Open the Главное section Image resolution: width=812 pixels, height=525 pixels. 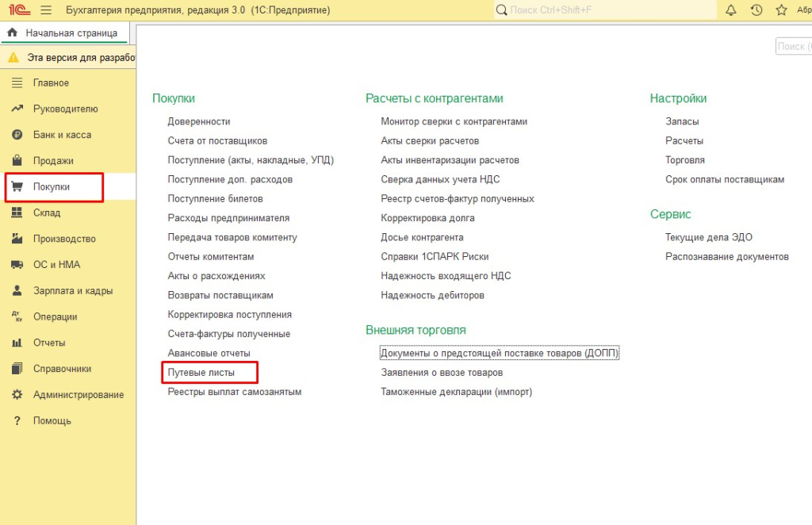pos(52,82)
